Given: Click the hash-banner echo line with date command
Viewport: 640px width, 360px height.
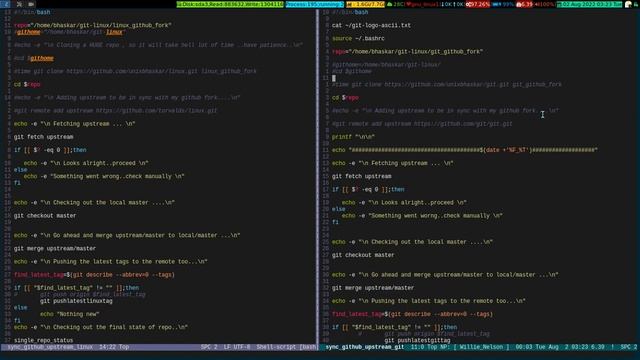Looking at the screenshot, I should pyautogui.click(x=464, y=150).
